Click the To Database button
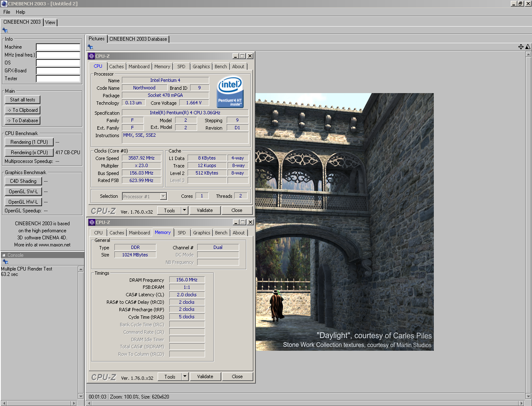 pos(22,121)
